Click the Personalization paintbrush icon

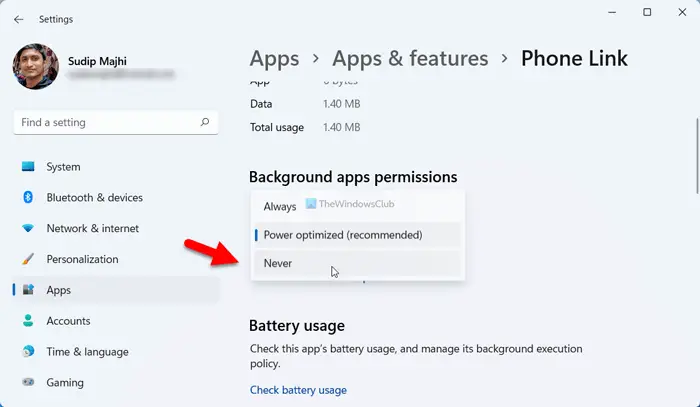pyautogui.click(x=28, y=259)
